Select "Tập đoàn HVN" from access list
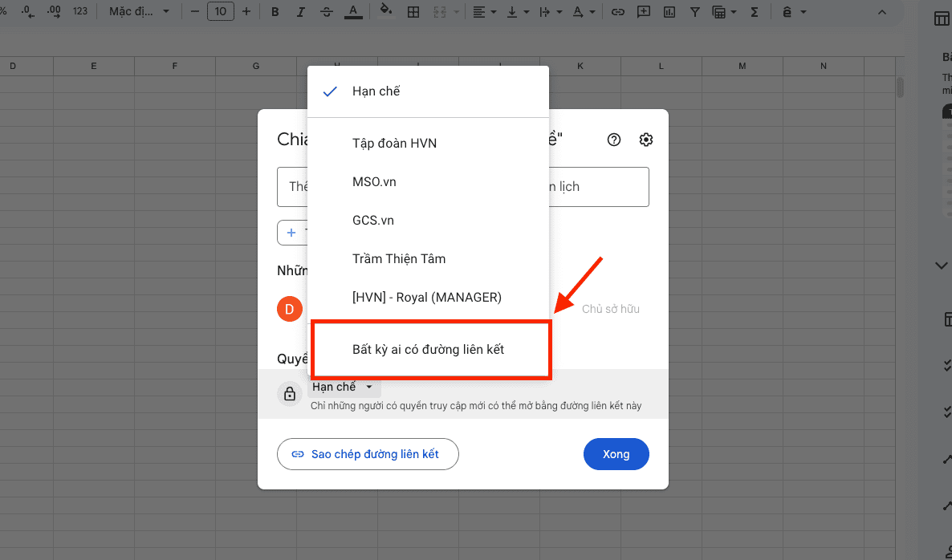952x560 pixels. click(x=394, y=144)
